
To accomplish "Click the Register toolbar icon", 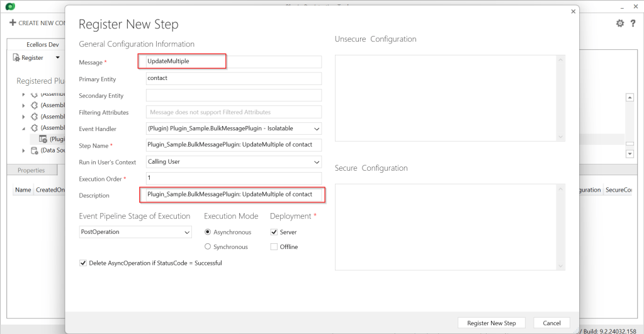I will 16,57.
